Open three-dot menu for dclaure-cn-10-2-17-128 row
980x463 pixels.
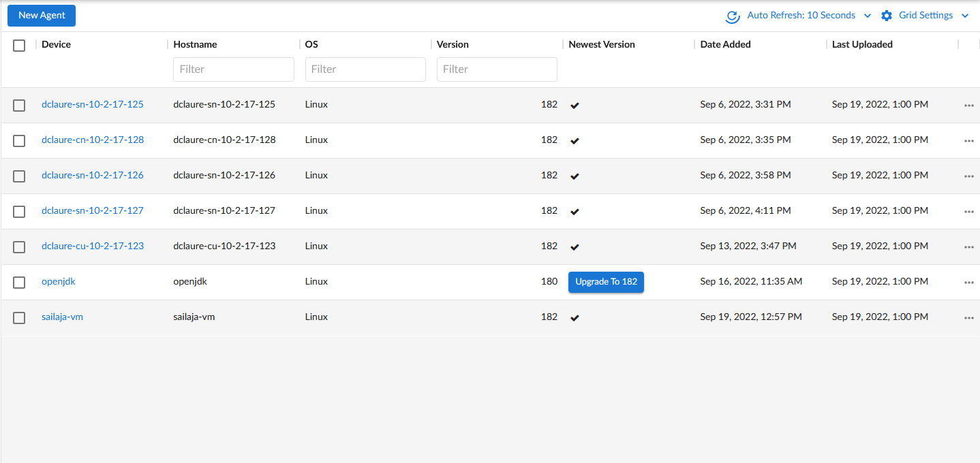(x=968, y=141)
